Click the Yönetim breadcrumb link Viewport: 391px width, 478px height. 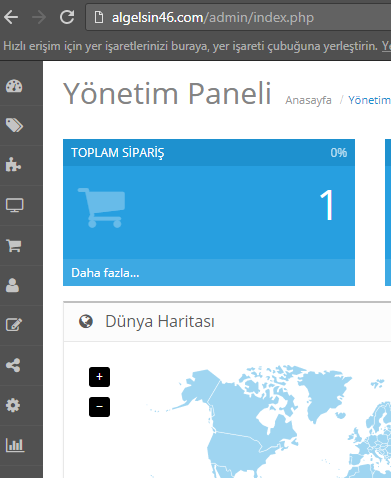click(x=369, y=100)
